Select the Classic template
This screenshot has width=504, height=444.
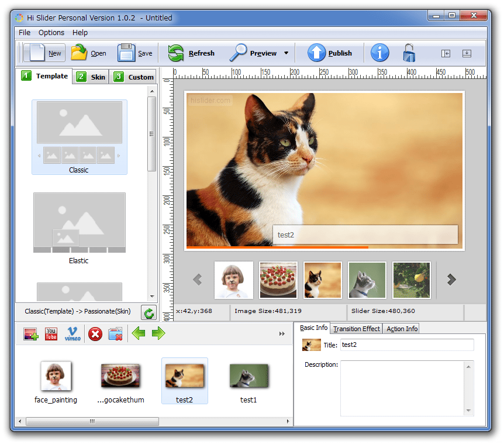click(x=80, y=137)
